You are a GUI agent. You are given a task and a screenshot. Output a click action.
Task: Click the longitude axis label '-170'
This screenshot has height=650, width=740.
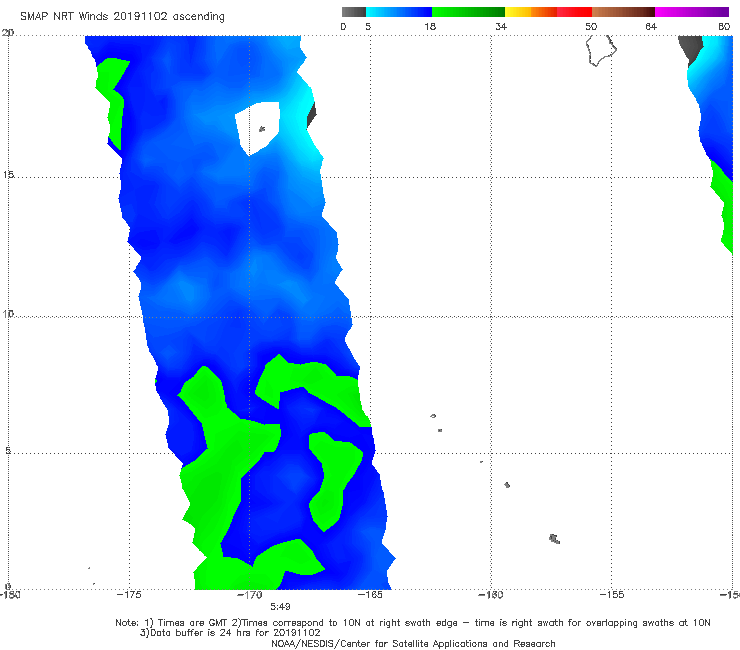click(250, 595)
